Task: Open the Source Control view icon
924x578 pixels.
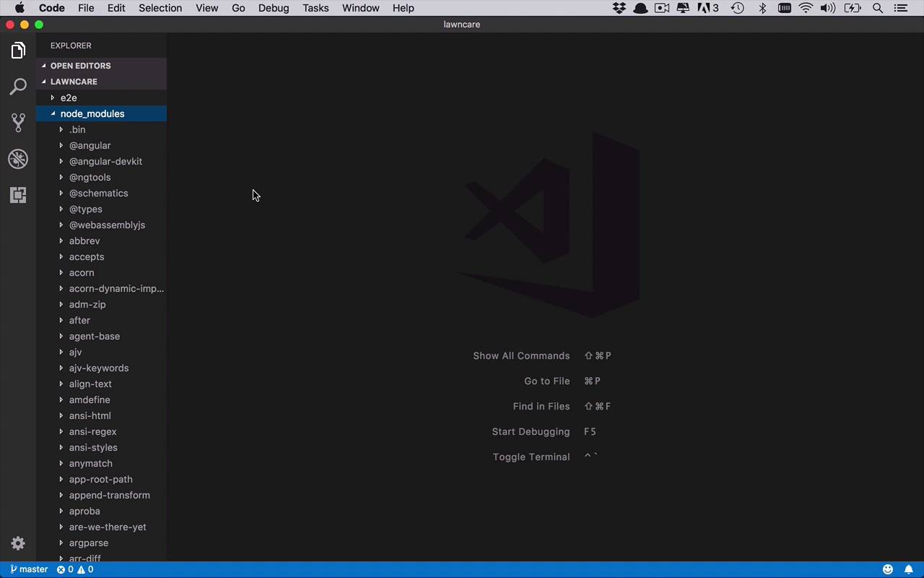Action: point(18,123)
